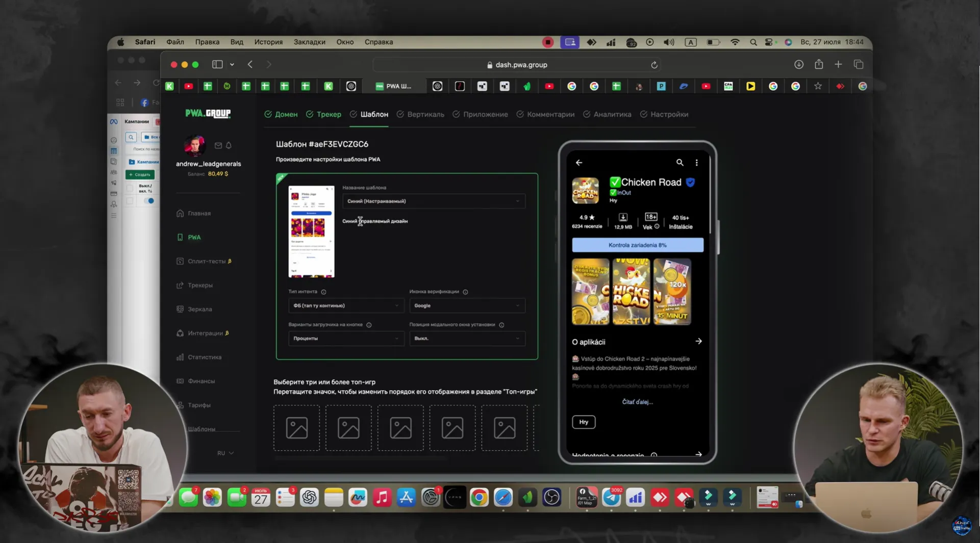The width and height of the screenshot is (980, 543).
Task: Click info icon beside Позиция модального окна установки
Action: click(501, 325)
